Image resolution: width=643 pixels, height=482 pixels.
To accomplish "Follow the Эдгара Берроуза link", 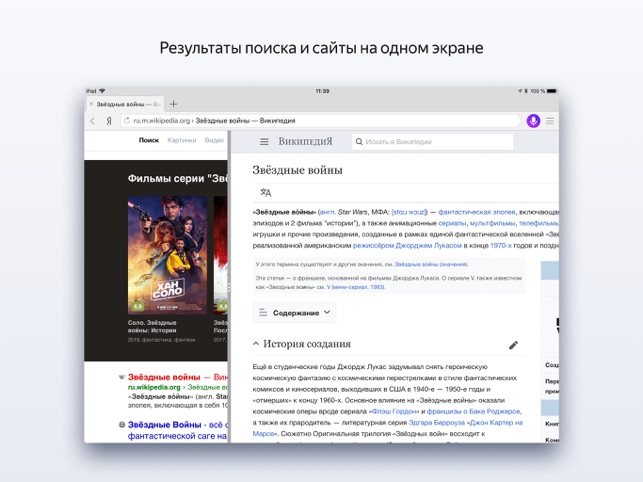I will click(436, 422).
